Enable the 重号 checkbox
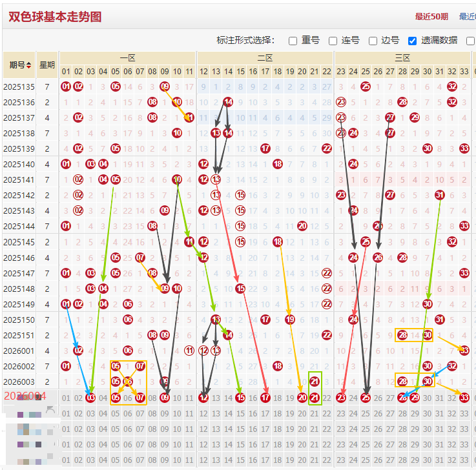The image size is (476, 470). click(x=293, y=41)
